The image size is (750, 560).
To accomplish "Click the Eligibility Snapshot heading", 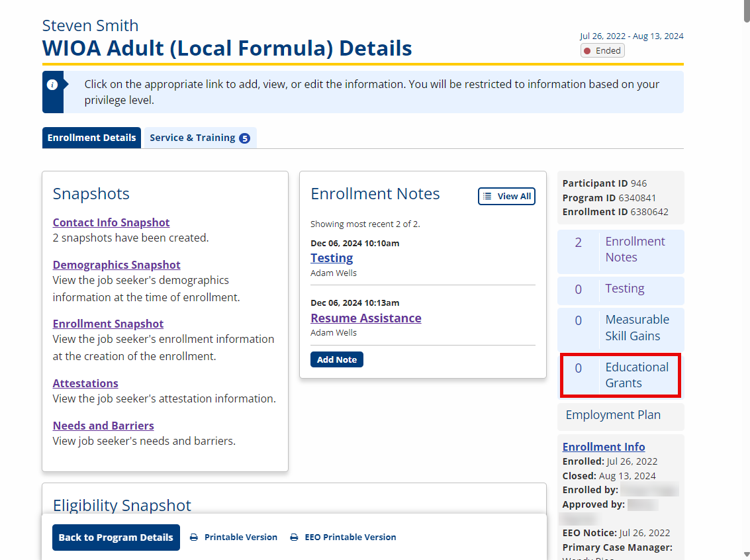I will coord(122,506).
